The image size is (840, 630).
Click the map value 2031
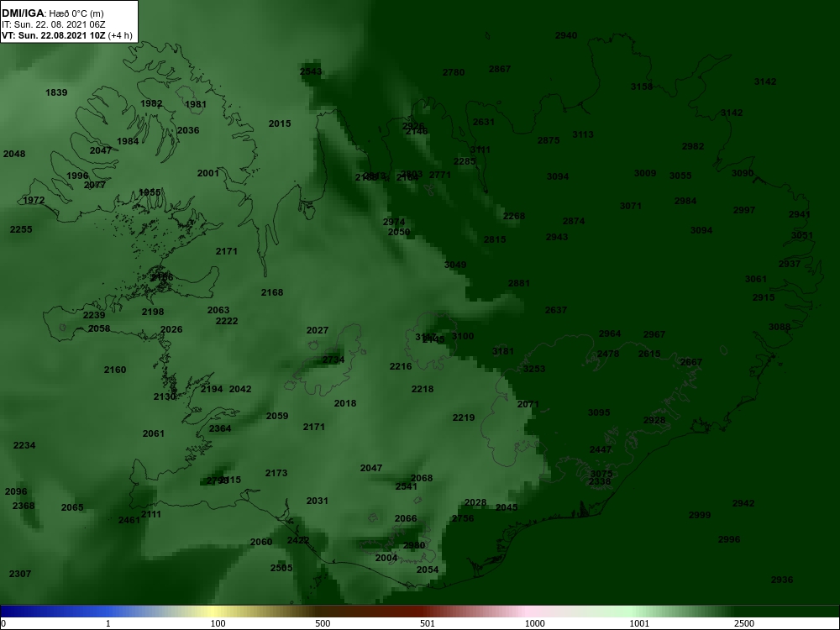(x=318, y=501)
